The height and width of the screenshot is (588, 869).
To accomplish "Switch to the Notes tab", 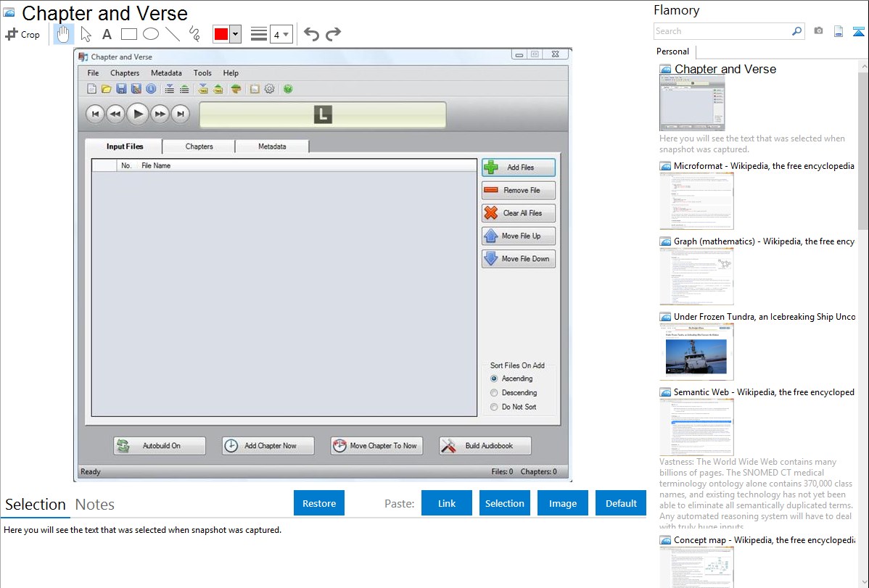I will (95, 505).
